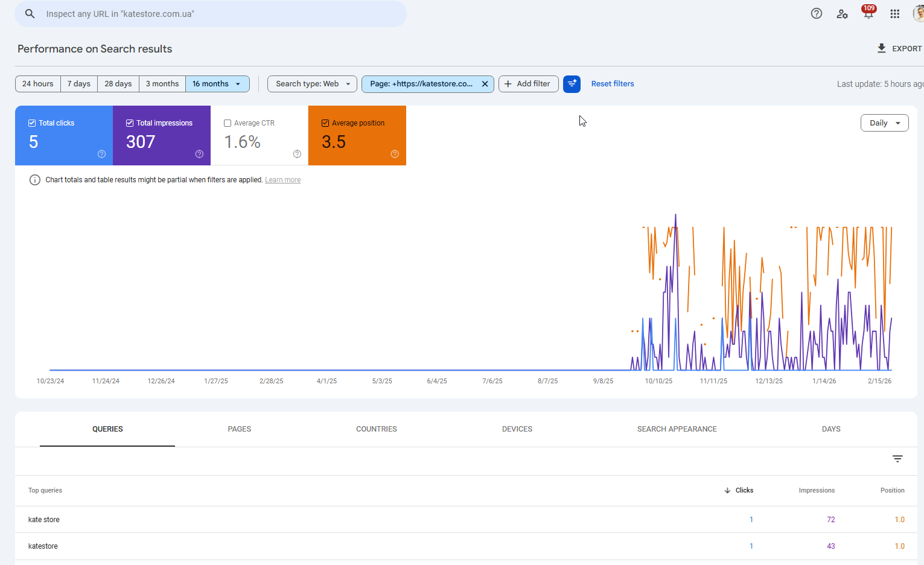Click the Total clicks help icon
This screenshot has height=565, width=924.
[101, 154]
